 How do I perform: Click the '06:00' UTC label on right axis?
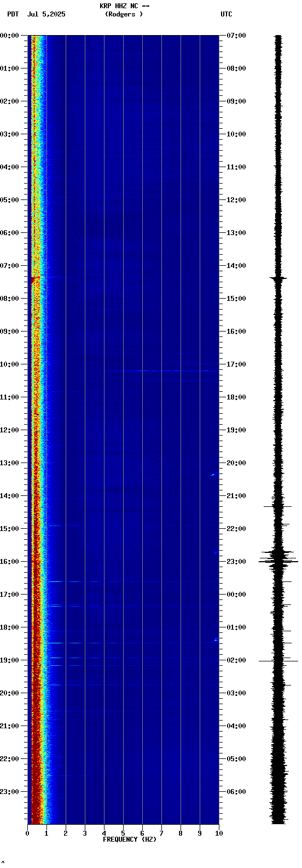pos(236,792)
